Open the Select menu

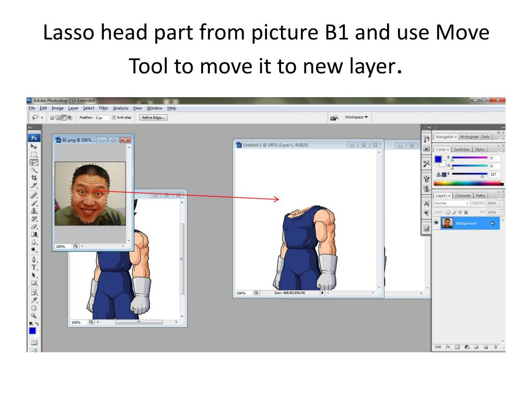[x=88, y=108]
